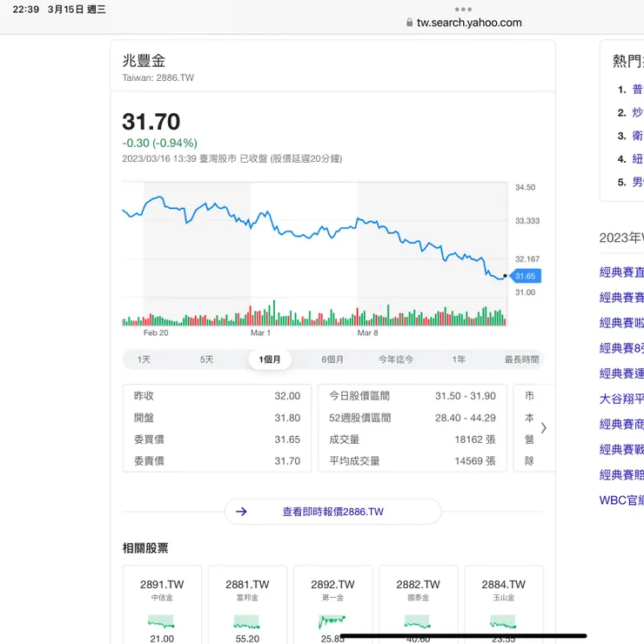Tap the lock icon beside the URL
This screenshot has height=644, width=644.
(410, 23)
